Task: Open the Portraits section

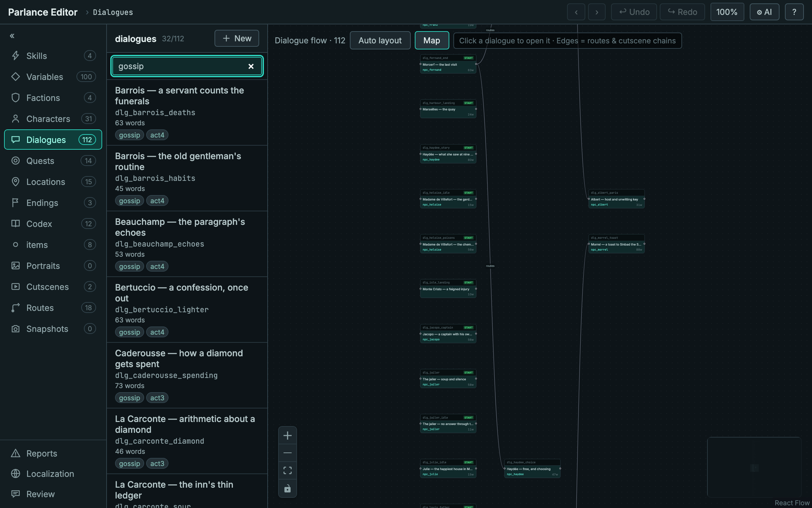Action: point(53,266)
